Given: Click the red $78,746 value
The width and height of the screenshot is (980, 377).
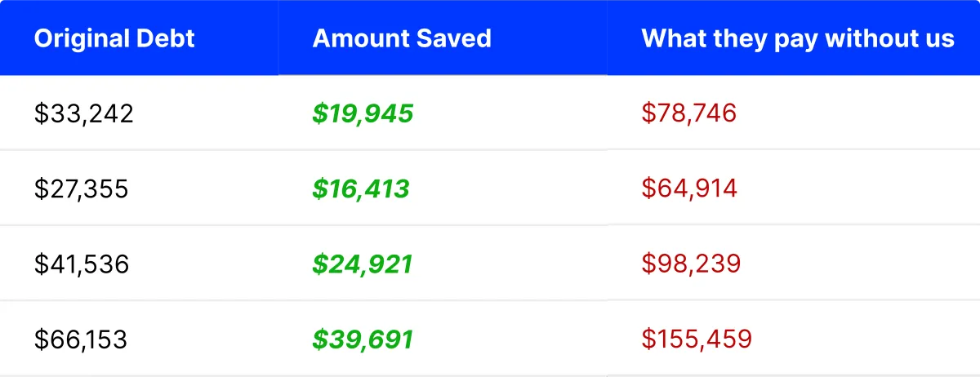Looking at the screenshot, I should click(689, 114).
